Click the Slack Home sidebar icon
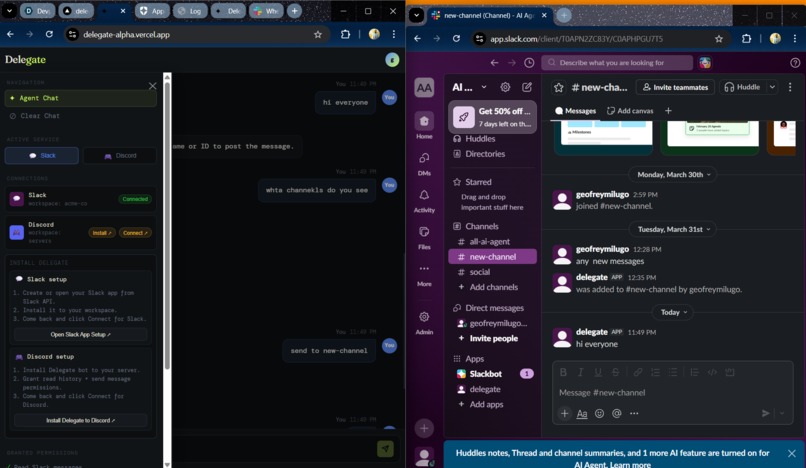 [x=424, y=121]
